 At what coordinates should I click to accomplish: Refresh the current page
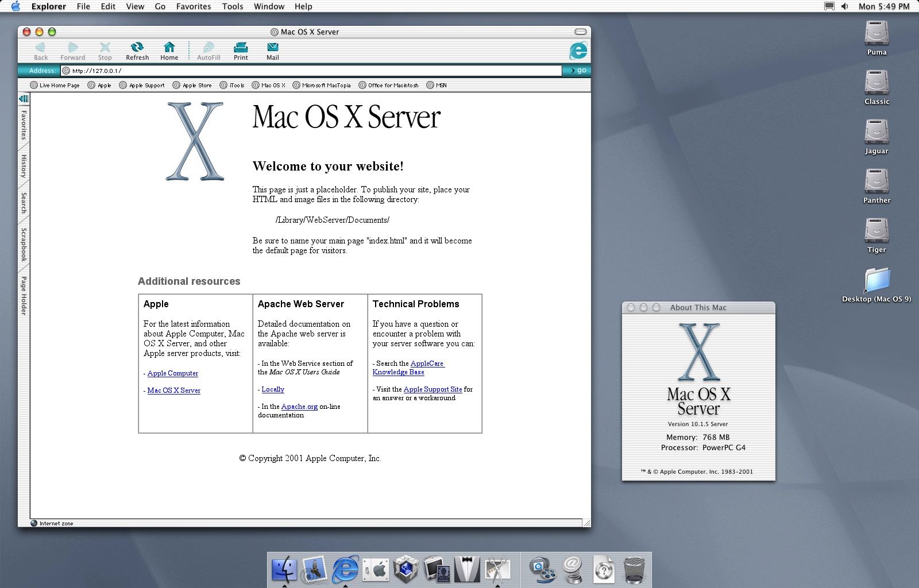pos(137,51)
